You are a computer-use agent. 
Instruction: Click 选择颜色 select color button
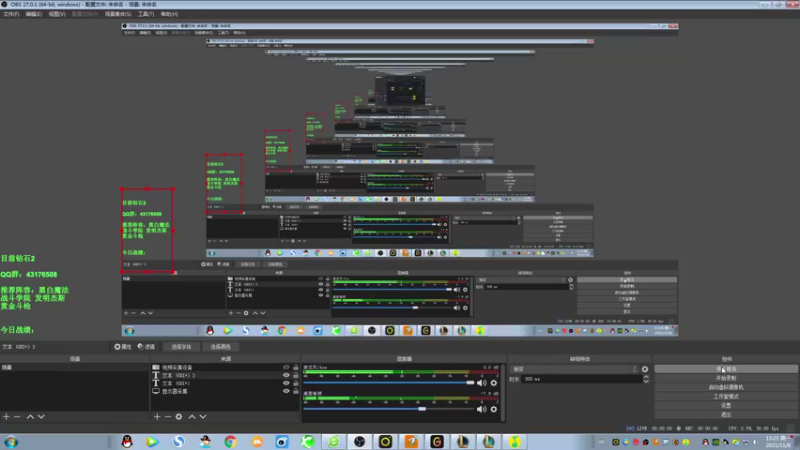pos(220,347)
